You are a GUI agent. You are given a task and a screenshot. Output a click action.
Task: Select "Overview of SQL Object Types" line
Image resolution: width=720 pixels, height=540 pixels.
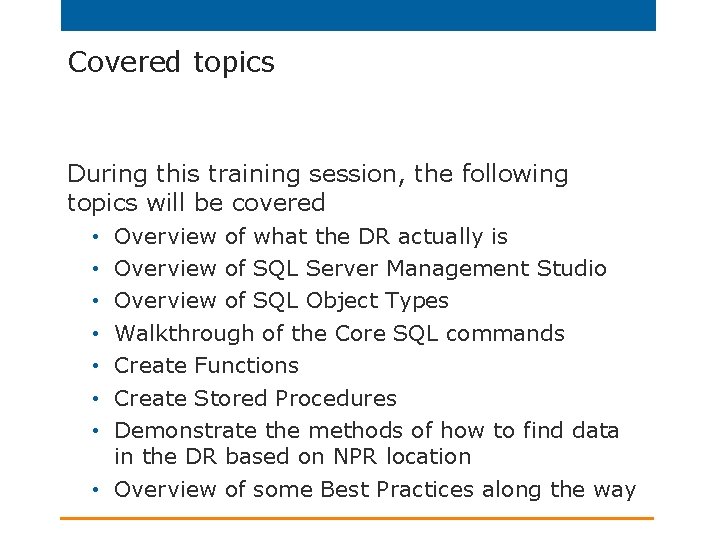pos(281,301)
